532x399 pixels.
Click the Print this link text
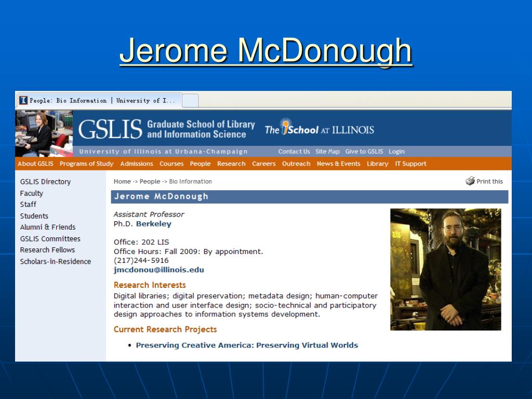(489, 181)
